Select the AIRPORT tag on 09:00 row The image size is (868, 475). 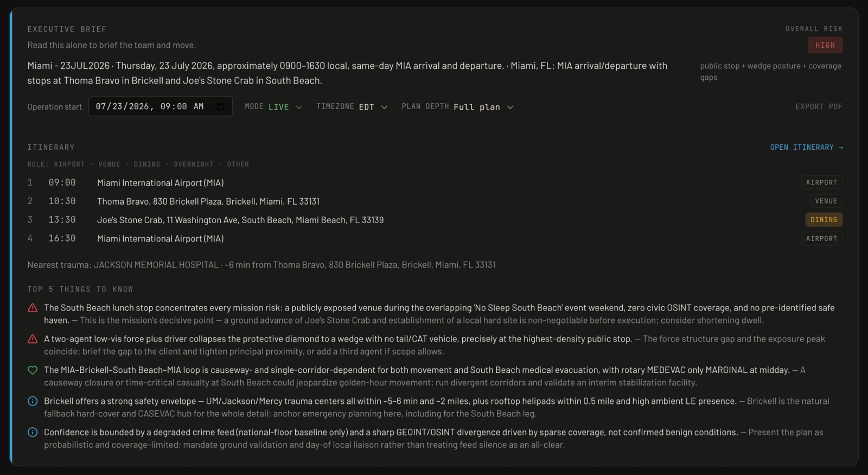click(821, 183)
